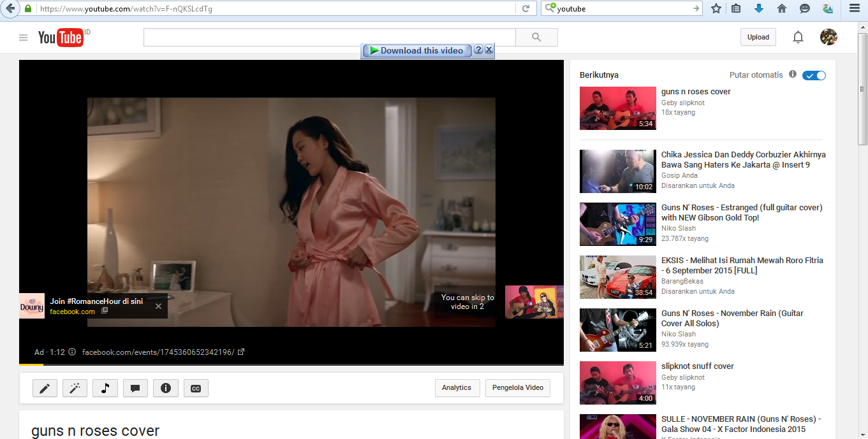Click the video ad progress bar
This screenshot has height=439, width=868.
click(x=291, y=364)
